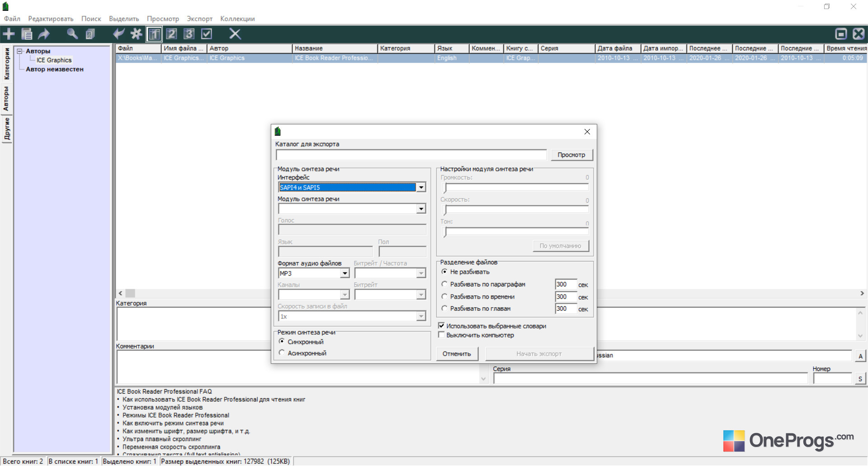
Task: Select 'Автор неизвестен' in the authors tree
Action: tap(55, 69)
